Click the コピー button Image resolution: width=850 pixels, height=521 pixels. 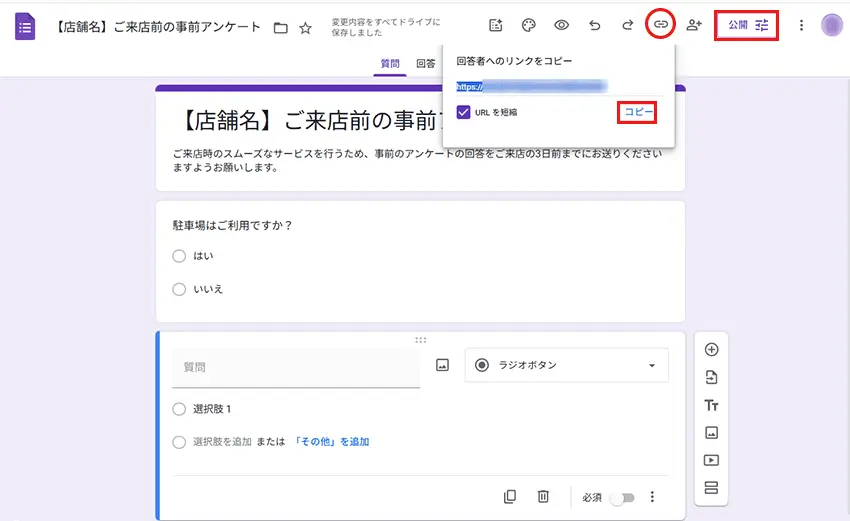(x=638, y=112)
